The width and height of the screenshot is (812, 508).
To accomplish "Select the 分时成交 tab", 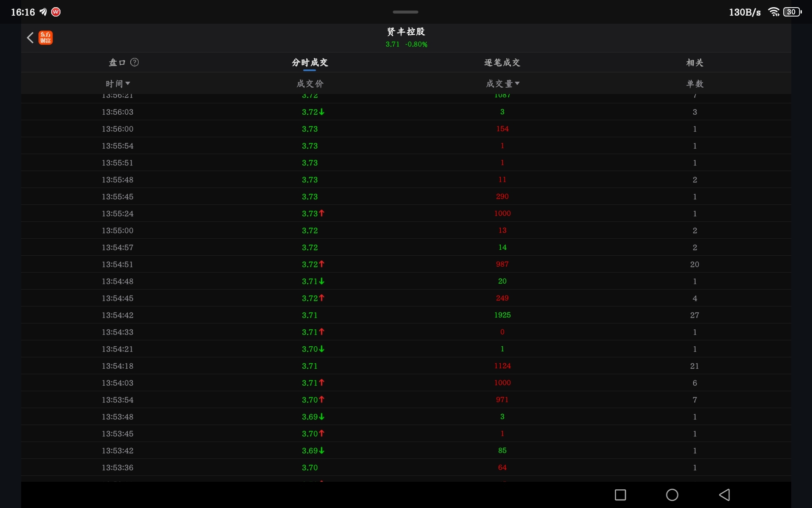I will point(310,62).
